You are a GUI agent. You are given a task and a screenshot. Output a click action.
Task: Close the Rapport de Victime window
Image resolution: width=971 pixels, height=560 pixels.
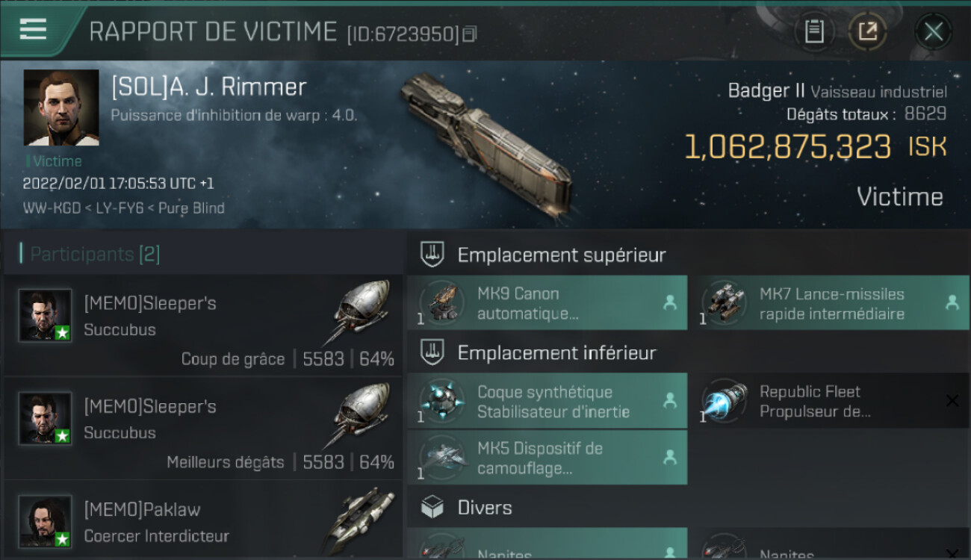pos(933,32)
